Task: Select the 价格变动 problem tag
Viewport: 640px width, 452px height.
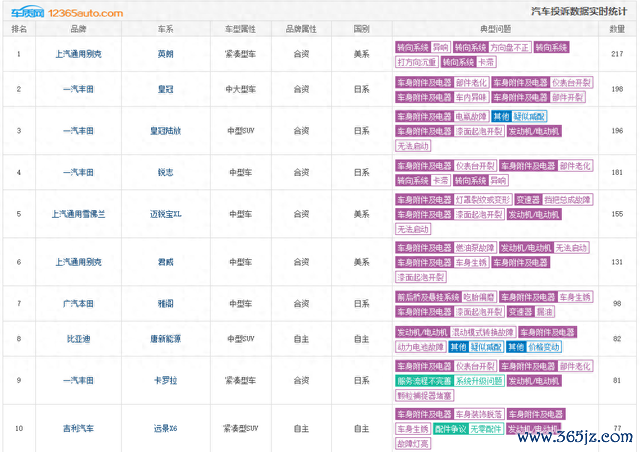Action: point(544,347)
